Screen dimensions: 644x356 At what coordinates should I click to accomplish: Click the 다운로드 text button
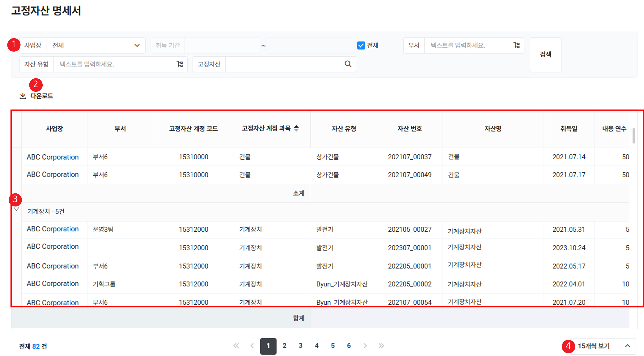41,96
